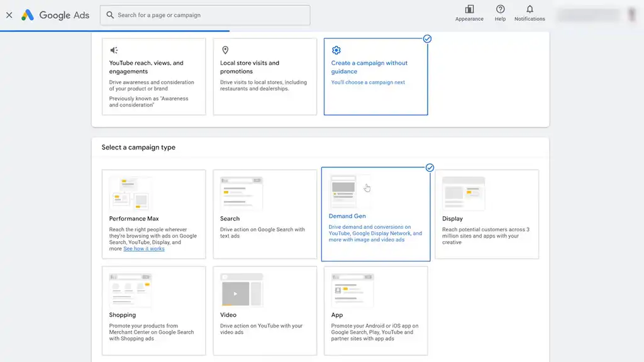644x362 pixels.
Task: Click the search magnifier icon
Action: coord(109,15)
